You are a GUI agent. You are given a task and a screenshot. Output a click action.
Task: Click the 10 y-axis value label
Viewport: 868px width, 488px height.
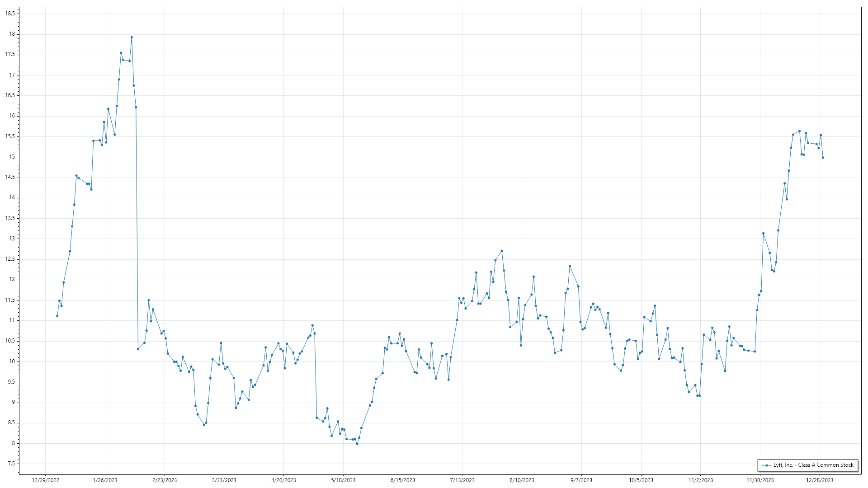click(12, 361)
